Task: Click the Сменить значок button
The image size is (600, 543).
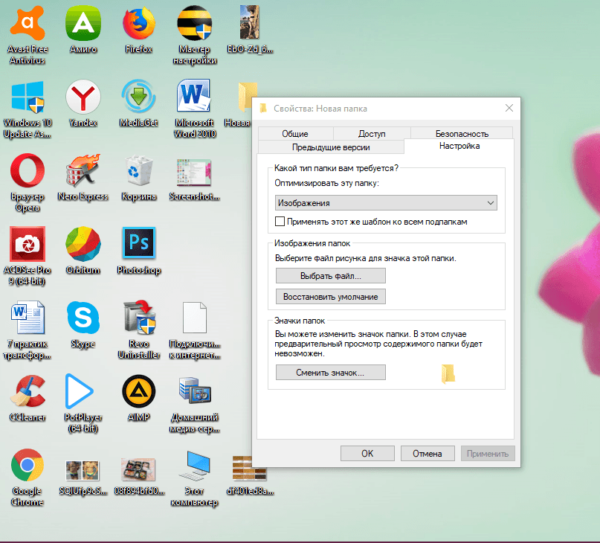Action: [331, 372]
